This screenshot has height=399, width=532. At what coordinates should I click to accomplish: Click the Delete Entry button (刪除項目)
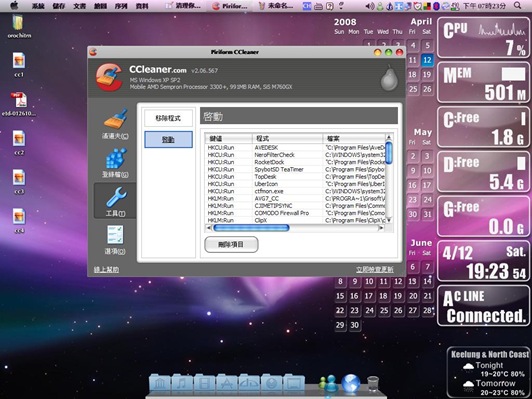tap(231, 244)
